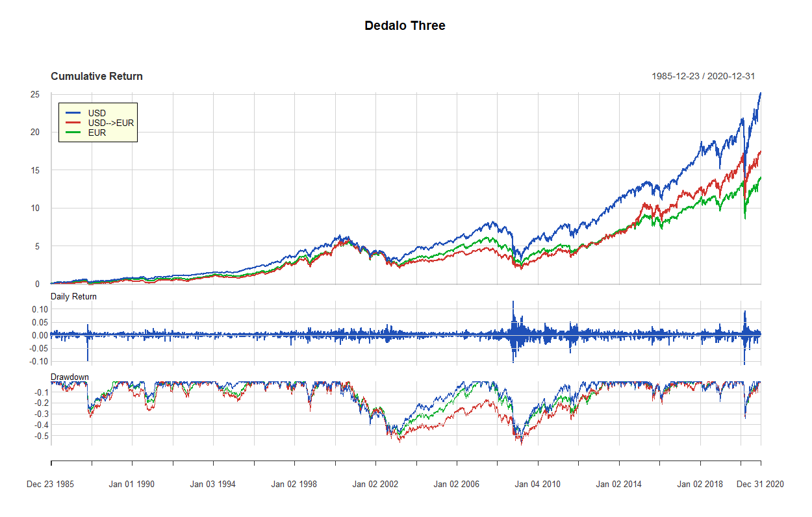The width and height of the screenshot is (812, 517).
Task: Select the "Jan 02 2018" x-axis date
Action: pos(700,485)
